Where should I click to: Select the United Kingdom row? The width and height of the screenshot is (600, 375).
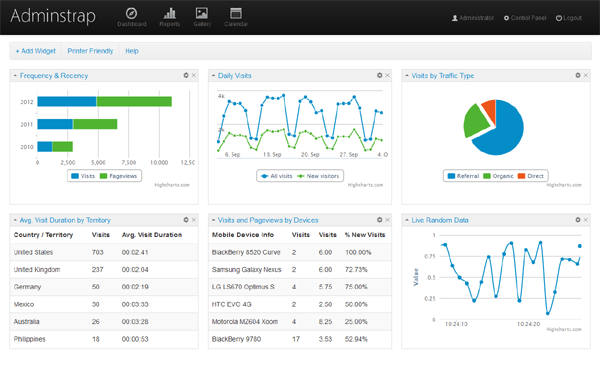pos(104,269)
